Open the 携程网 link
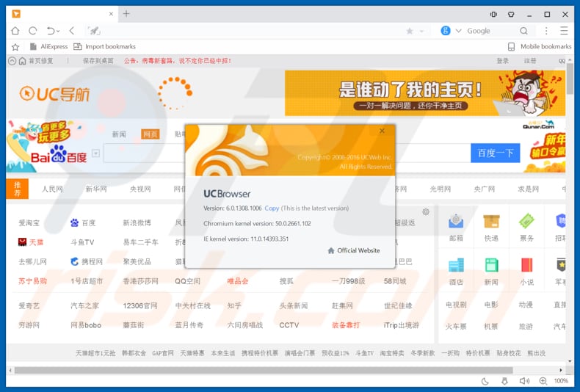Image resolution: width=580 pixels, height=392 pixels. pos(87,261)
